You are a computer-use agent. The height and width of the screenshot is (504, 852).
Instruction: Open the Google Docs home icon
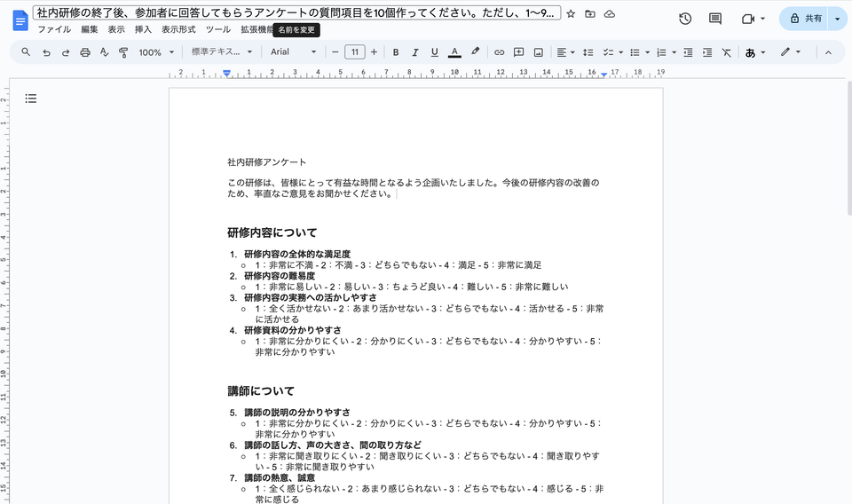point(20,20)
